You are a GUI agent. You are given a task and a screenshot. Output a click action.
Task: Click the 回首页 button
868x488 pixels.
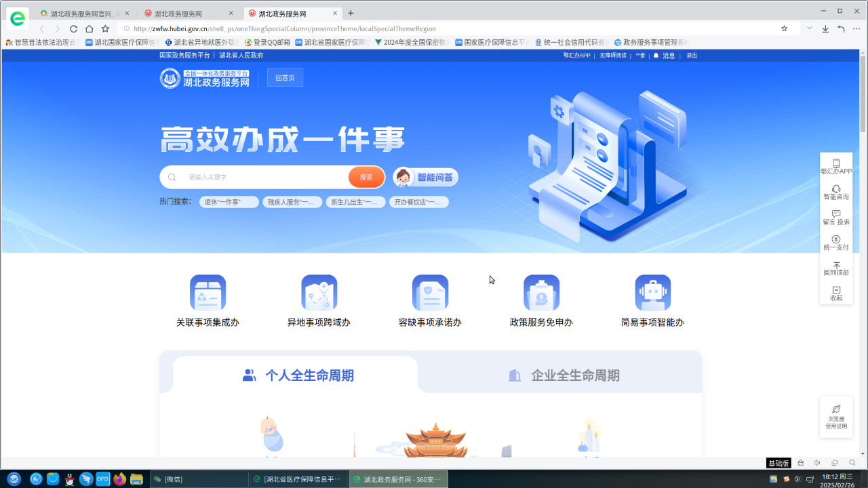click(x=285, y=78)
